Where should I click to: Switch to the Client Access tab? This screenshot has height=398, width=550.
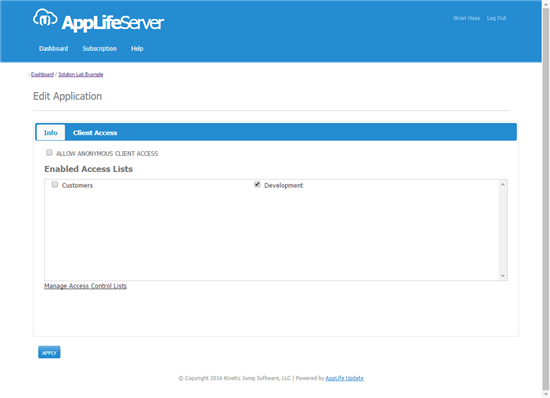click(95, 133)
